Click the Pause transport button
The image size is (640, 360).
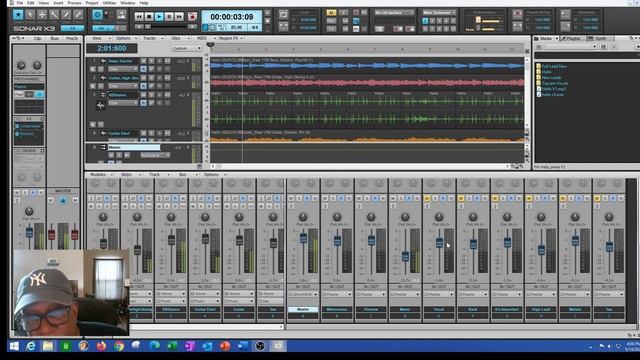coord(169,17)
